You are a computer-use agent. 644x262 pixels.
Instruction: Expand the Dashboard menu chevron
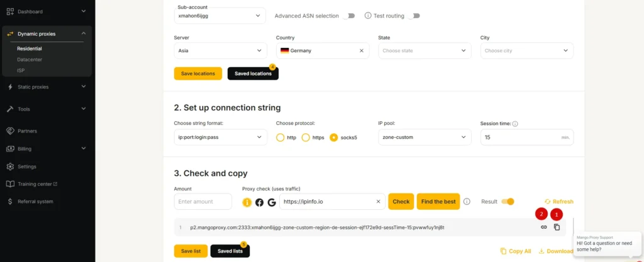click(84, 11)
